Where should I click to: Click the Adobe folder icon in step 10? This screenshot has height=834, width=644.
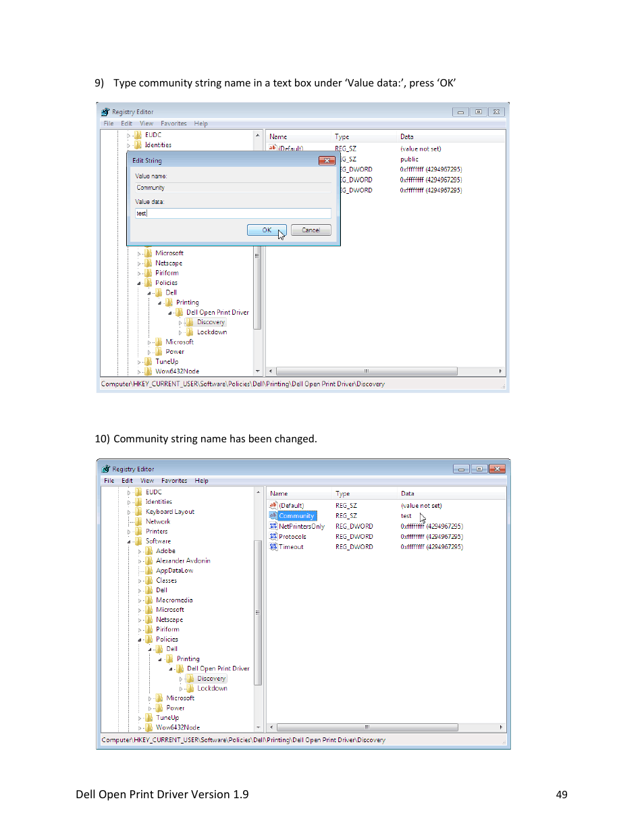tap(149, 551)
